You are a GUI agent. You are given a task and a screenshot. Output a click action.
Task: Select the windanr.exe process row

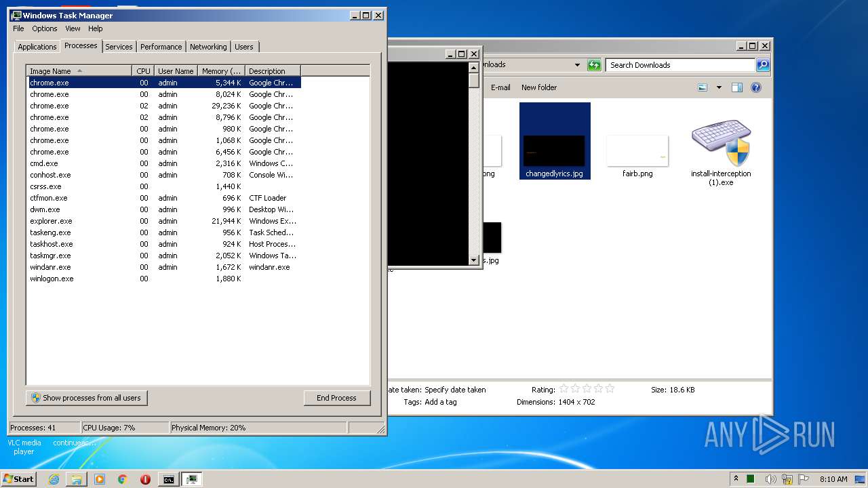point(163,267)
